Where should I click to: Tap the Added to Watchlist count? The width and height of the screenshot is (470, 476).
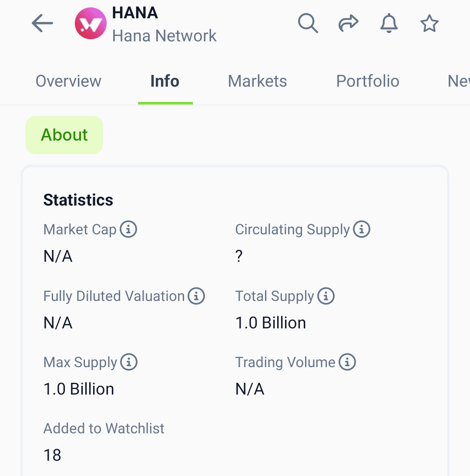click(x=52, y=455)
